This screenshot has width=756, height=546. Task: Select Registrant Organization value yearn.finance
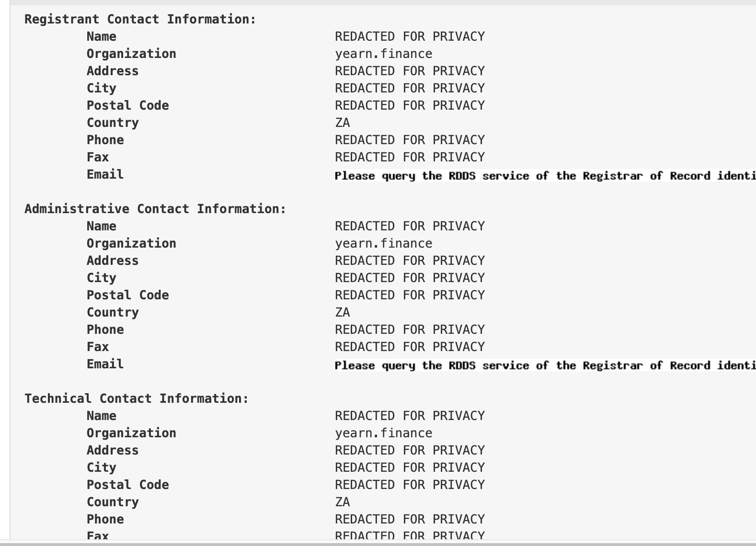point(383,54)
